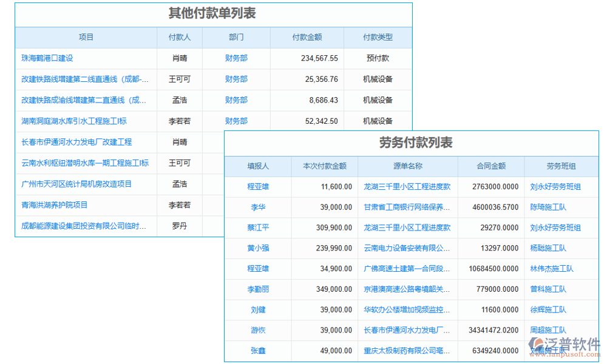Click the 付款金额 column header
607x364 pixels.
(307, 37)
